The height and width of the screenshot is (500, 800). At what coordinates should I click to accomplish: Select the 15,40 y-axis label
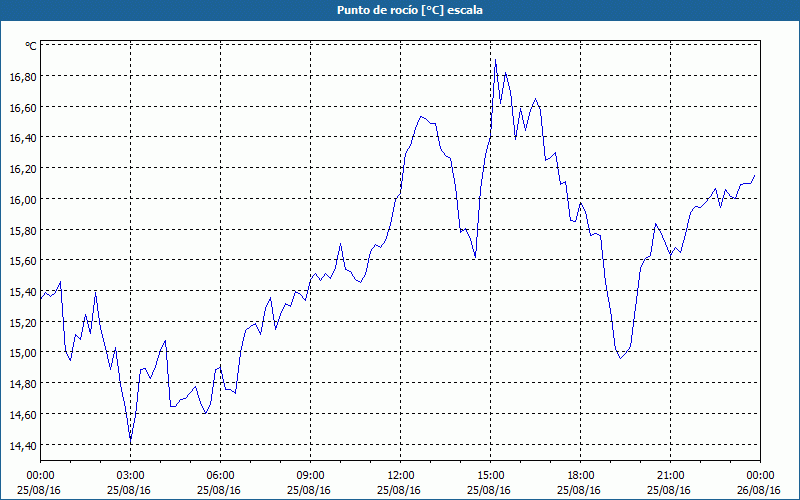[23, 291]
